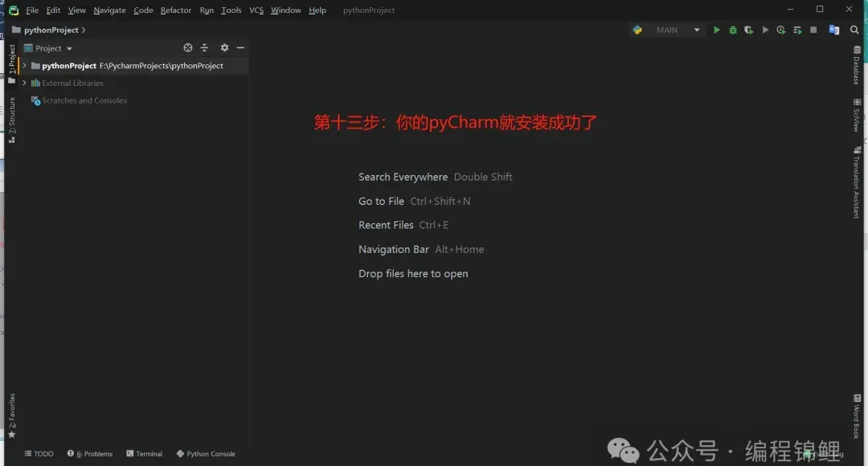Open the TODO tool window
The height and width of the screenshot is (466, 868).
[x=39, y=454]
